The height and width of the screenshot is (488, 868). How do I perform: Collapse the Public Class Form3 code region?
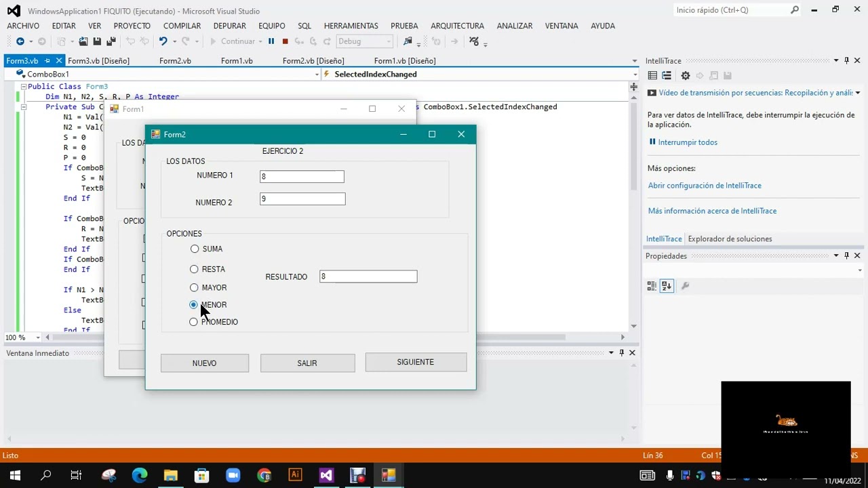[23, 87]
